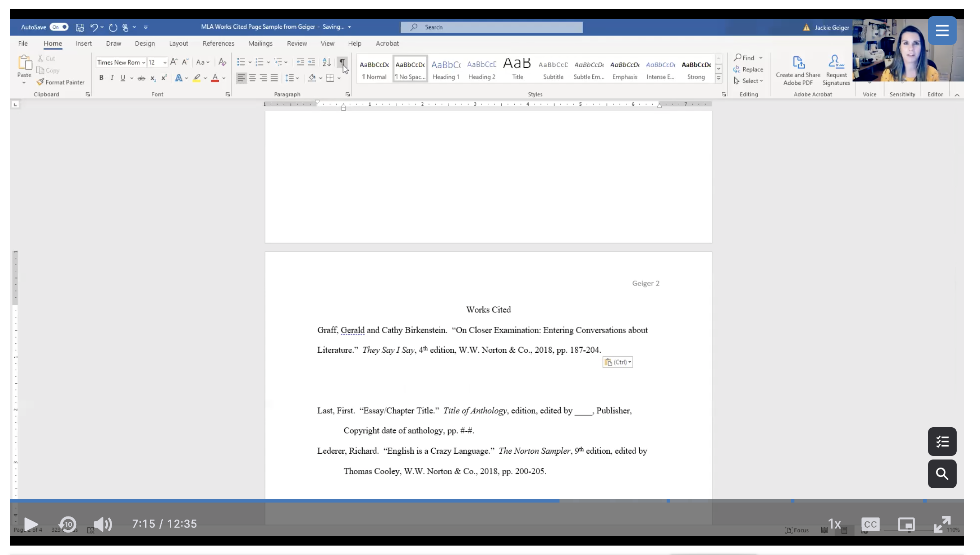This screenshot has width=980, height=555.
Task: Open the font name dropdown
Action: pos(143,63)
